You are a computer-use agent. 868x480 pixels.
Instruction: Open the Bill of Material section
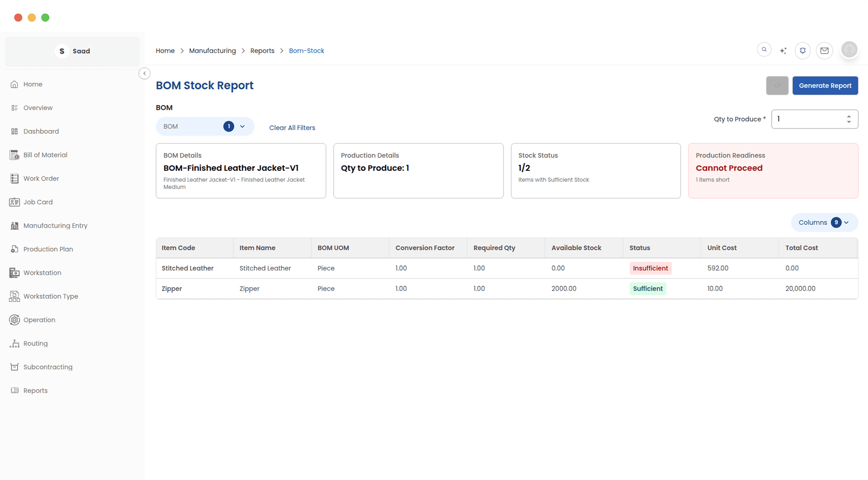coord(45,155)
